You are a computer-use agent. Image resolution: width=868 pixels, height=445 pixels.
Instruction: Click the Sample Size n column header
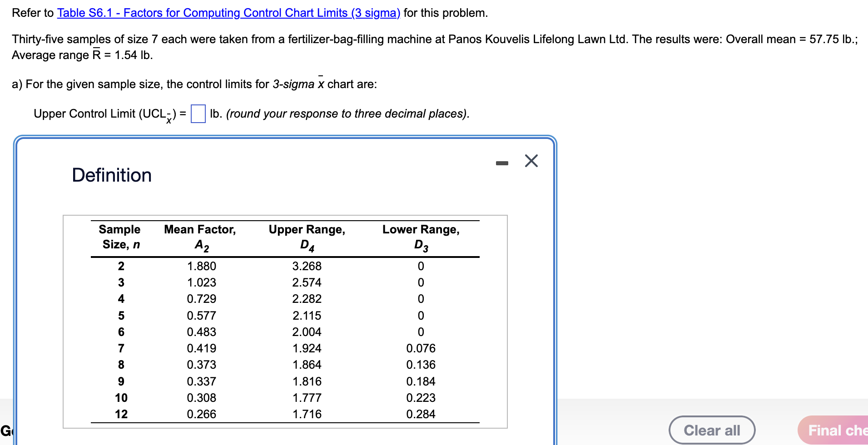click(120, 237)
